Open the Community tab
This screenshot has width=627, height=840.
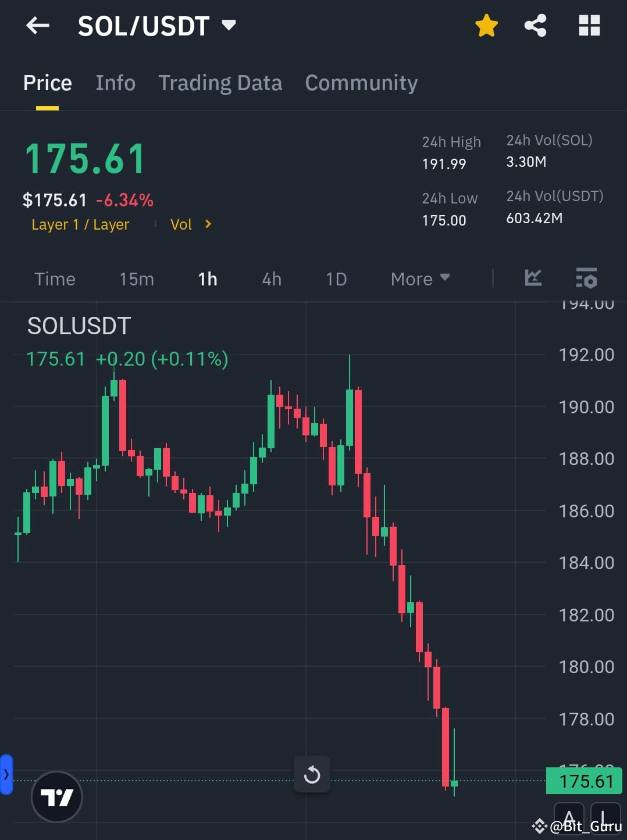361,83
